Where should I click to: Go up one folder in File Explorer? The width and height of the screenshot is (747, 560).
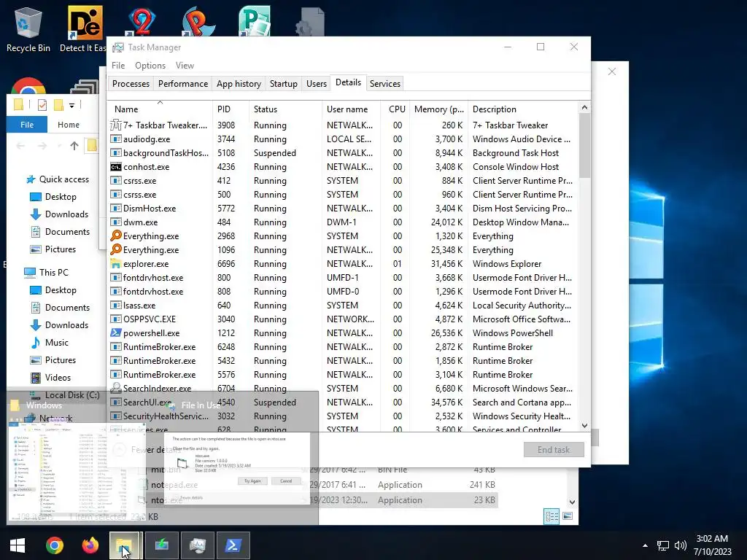(x=74, y=146)
